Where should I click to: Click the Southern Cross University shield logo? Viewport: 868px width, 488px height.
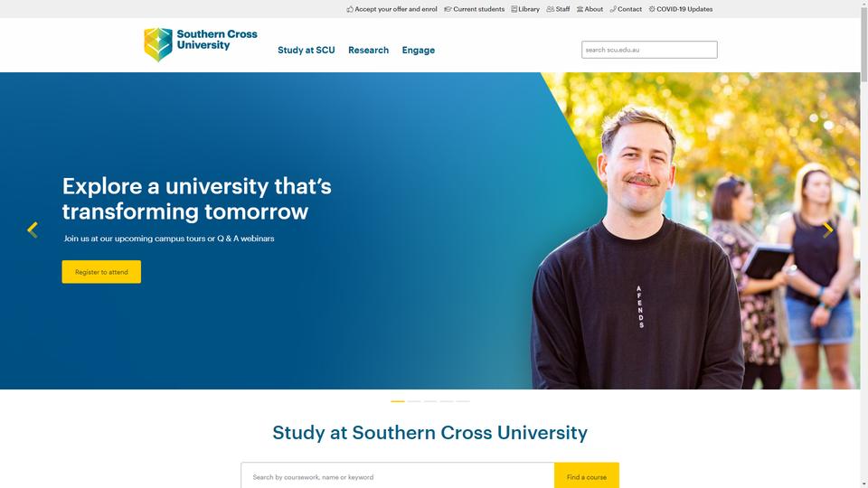[158, 44]
